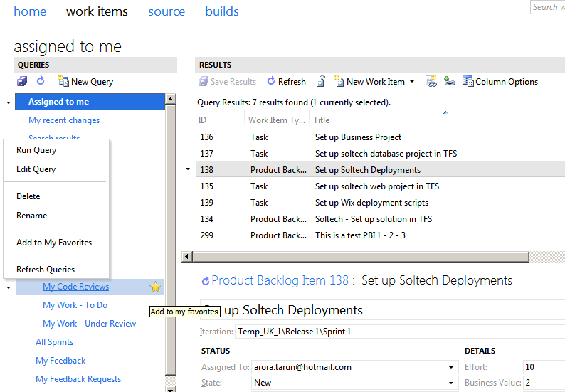The width and height of the screenshot is (565, 392).
Task: Choose Add to My Favorites menu entry
Action: 56,243
